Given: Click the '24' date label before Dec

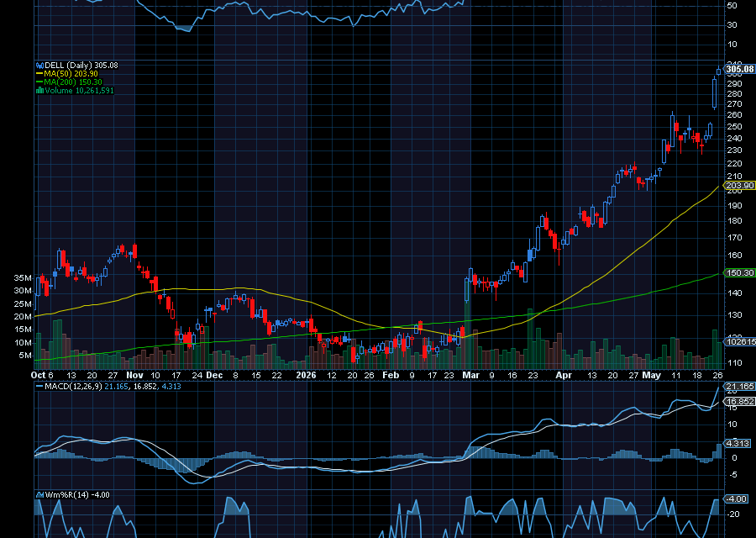Looking at the screenshot, I should (197, 376).
